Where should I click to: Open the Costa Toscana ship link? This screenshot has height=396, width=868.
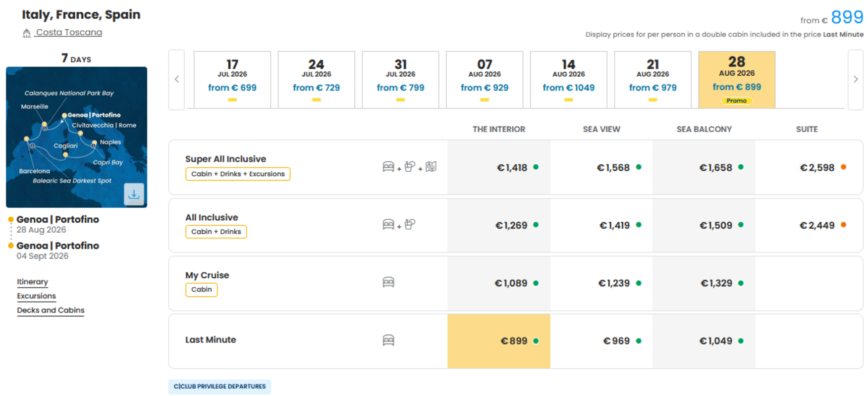click(x=69, y=32)
